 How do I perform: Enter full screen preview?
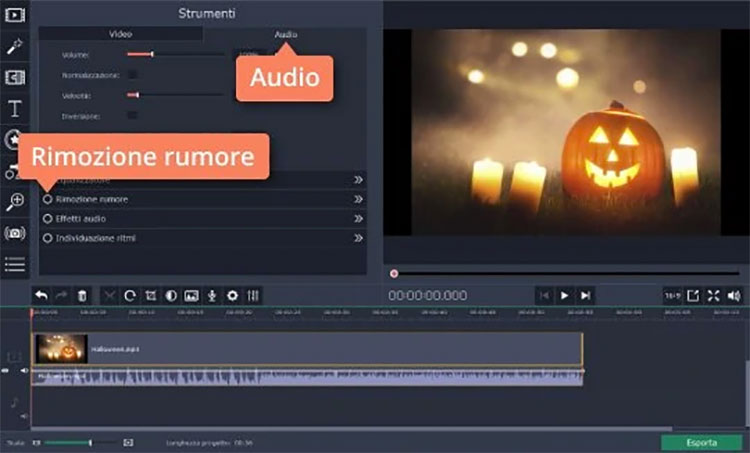pyautogui.click(x=714, y=296)
